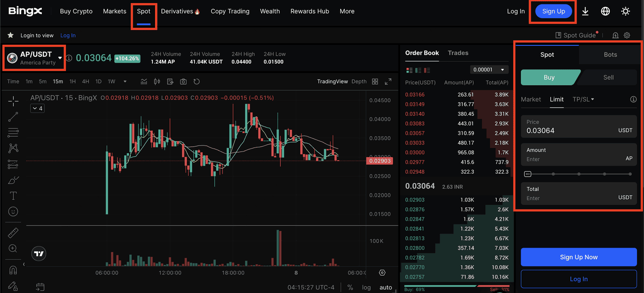Select the text annotation tool

tap(13, 196)
